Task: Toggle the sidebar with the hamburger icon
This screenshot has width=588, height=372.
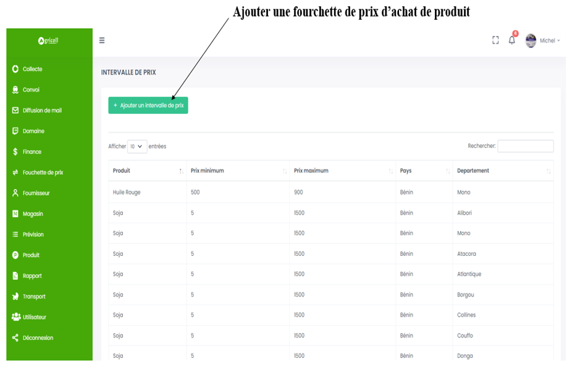Action: 101,40
